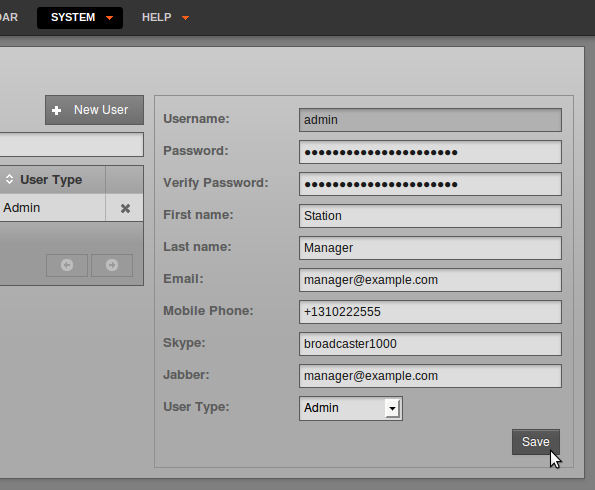The width and height of the screenshot is (595, 490).
Task: Expand the SYSTEM orange dropdown arrow
Action: [109, 18]
